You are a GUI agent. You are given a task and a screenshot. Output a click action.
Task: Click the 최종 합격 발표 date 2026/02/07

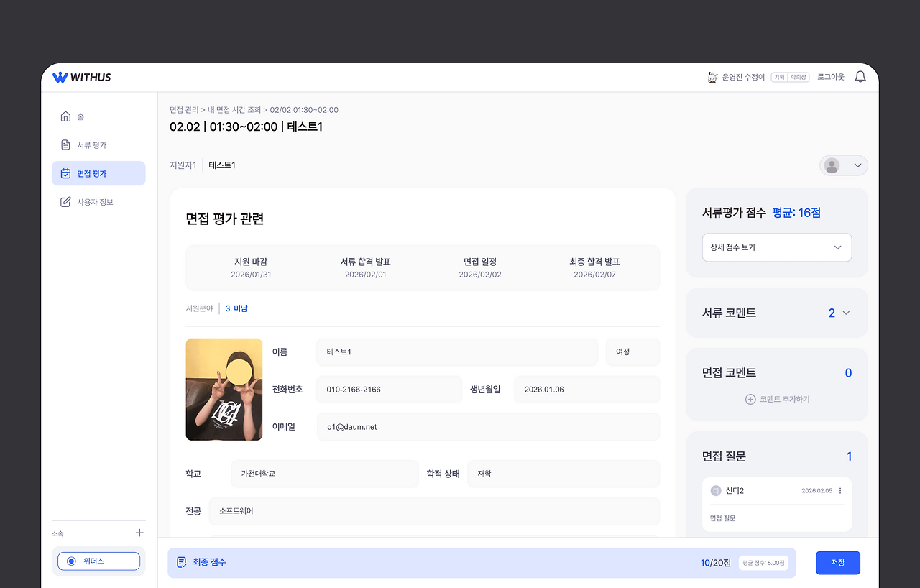[x=594, y=275]
